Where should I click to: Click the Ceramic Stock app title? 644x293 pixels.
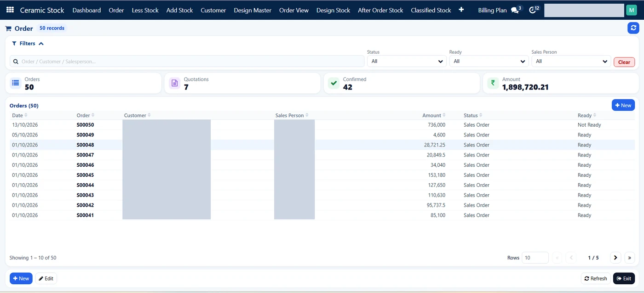[42, 10]
